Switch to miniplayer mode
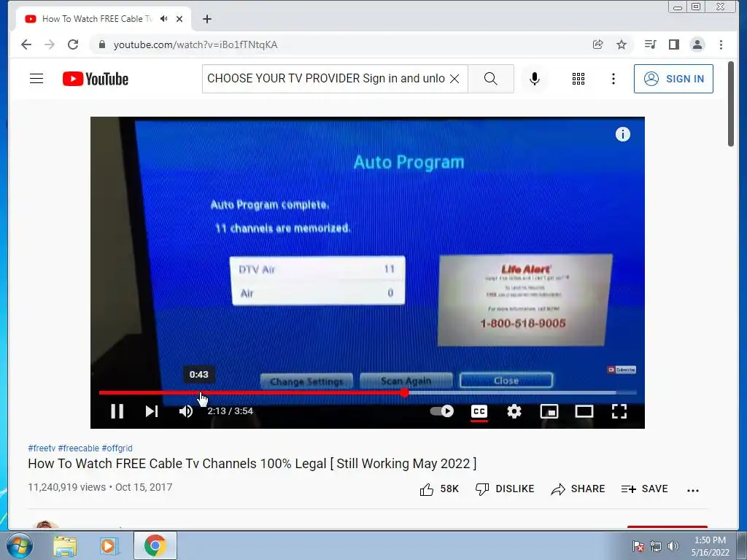The image size is (747, 560). (x=549, y=411)
